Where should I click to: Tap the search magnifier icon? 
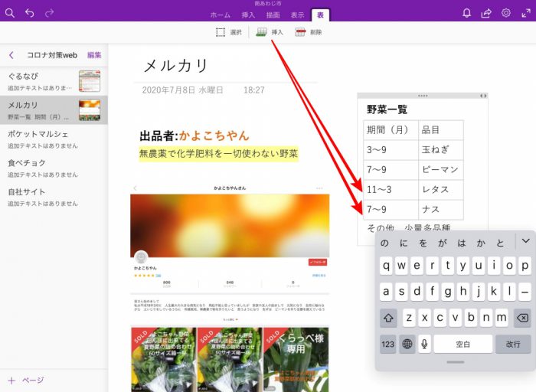click(10, 13)
